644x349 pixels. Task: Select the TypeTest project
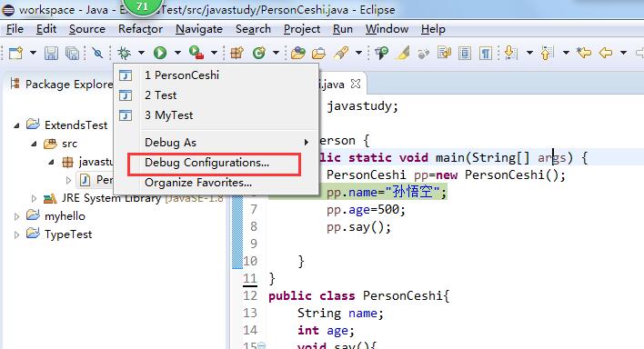pyautogui.click(x=59, y=234)
